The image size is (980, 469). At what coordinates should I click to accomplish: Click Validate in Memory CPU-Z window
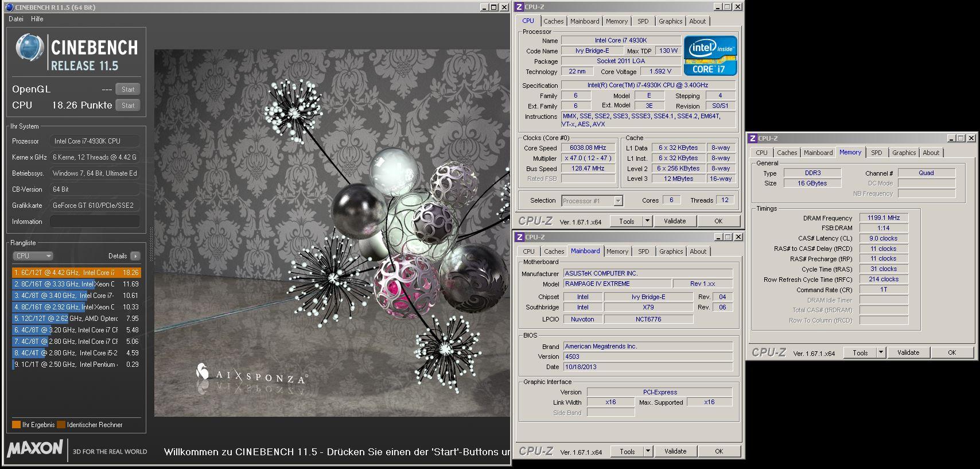(x=908, y=353)
